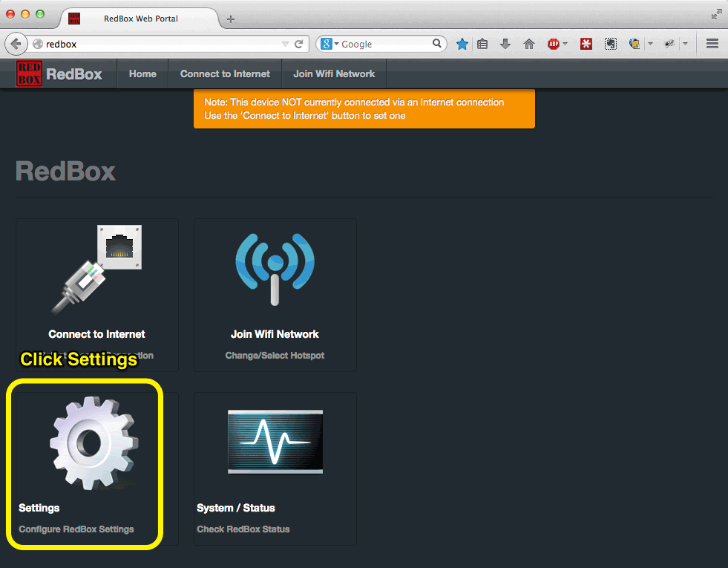Screen dimensions: 728x568
Task: Click the Connect to Internet card title
Action: [x=96, y=334]
